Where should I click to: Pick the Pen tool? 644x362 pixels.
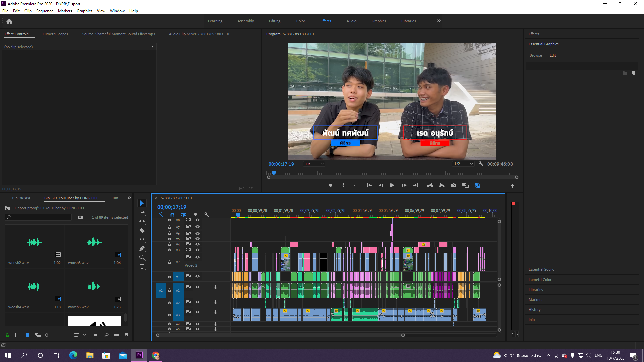[x=142, y=249]
